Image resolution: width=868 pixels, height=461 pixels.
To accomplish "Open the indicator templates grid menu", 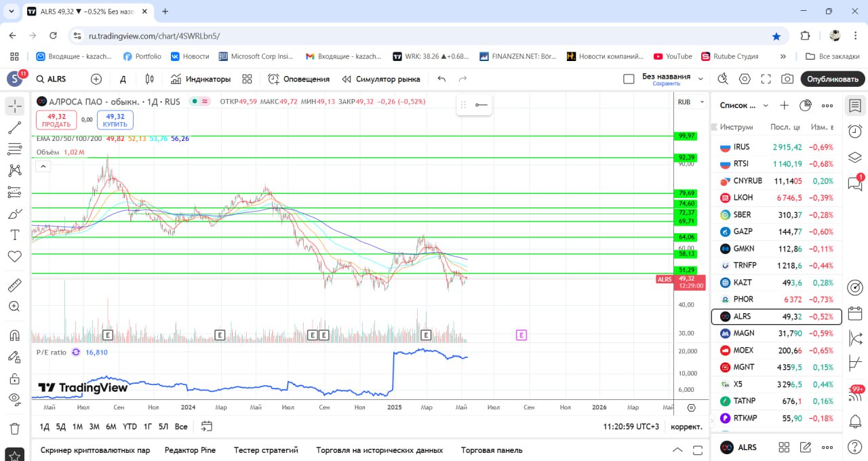I will 247,79.
